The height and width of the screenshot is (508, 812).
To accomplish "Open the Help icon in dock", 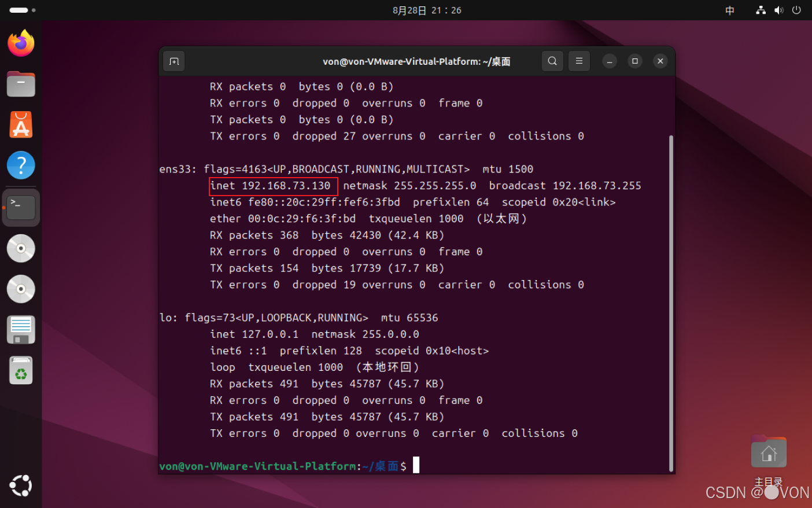I will (21, 165).
